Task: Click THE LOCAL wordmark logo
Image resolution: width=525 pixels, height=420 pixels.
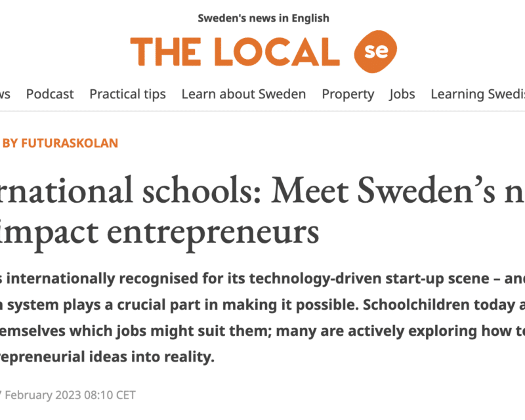Action: pyautogui.click(x=235, y=52)
